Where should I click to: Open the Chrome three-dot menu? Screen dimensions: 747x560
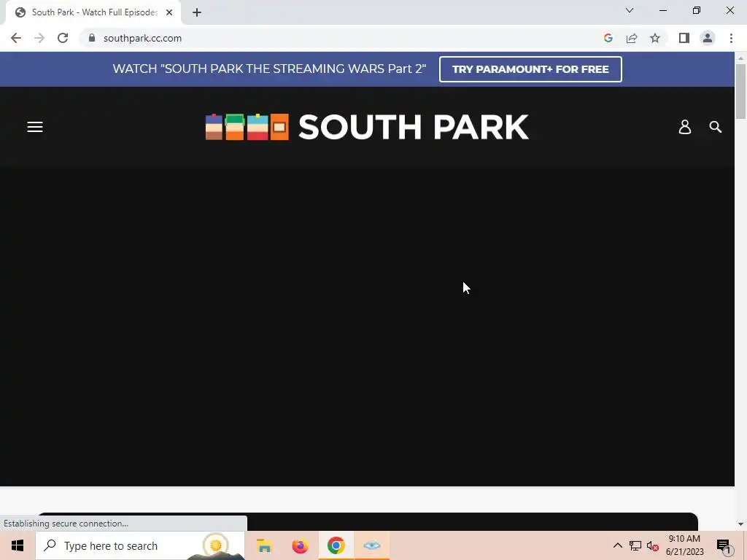(x=731, y=38)
